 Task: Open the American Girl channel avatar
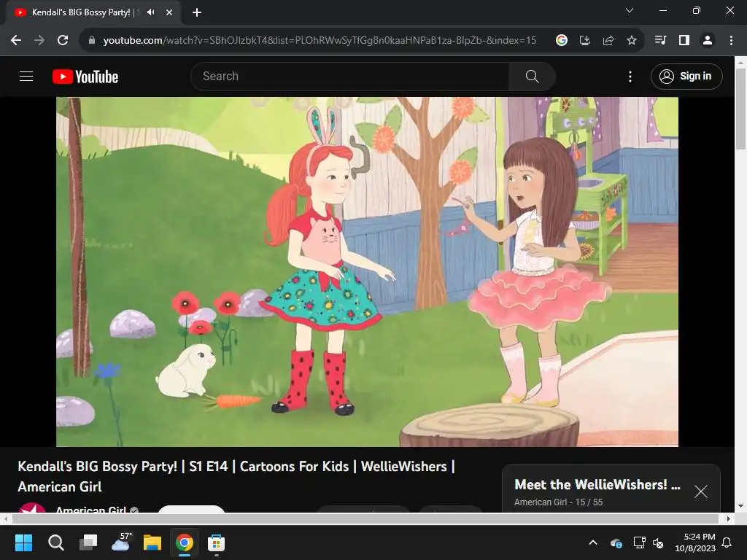click(32, 507)
